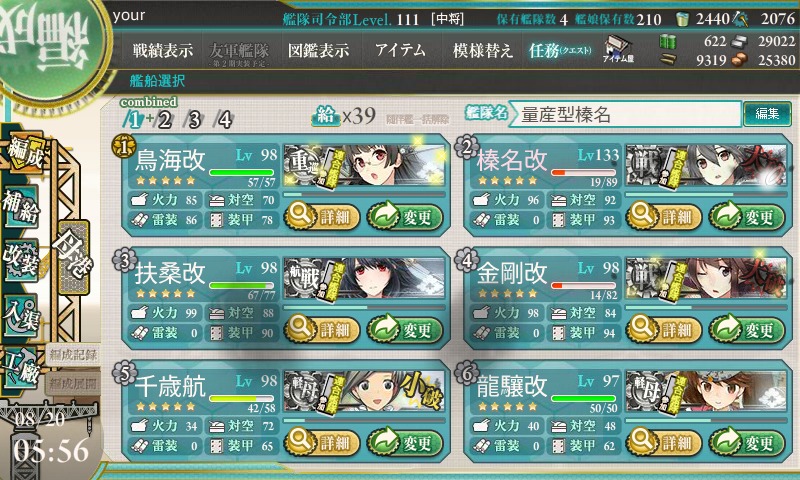
Task: Open the アイテム屋 item shop icon
Action: 618,50
